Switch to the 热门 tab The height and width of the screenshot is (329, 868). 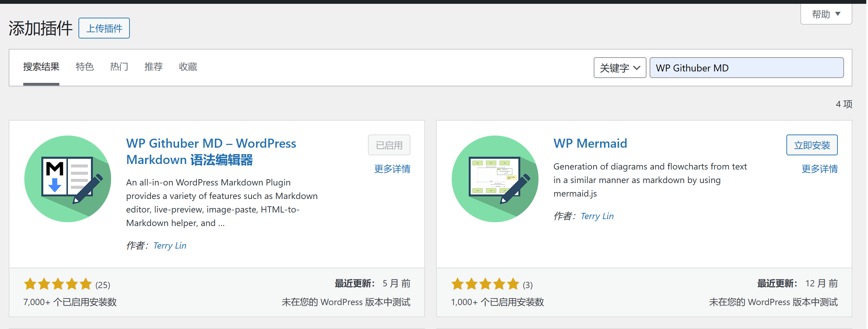coord(119,67)
